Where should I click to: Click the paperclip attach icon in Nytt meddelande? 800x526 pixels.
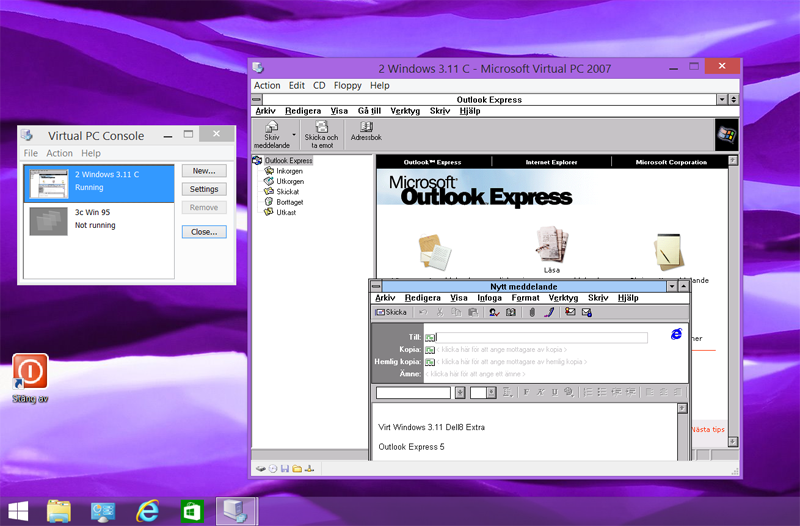point(532,312)
